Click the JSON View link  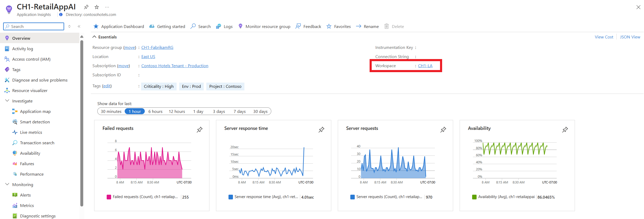[x=630, y=37]
